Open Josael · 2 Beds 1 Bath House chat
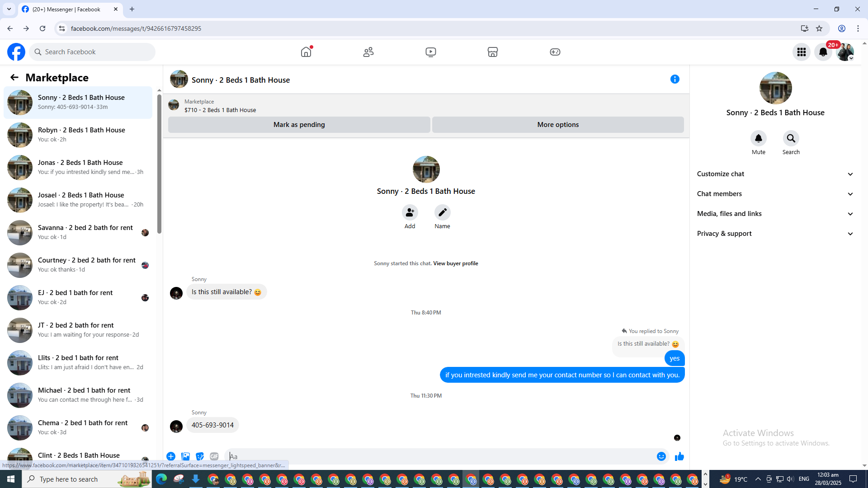Screen dimensions: 868x488 click(x=78, y=200)
